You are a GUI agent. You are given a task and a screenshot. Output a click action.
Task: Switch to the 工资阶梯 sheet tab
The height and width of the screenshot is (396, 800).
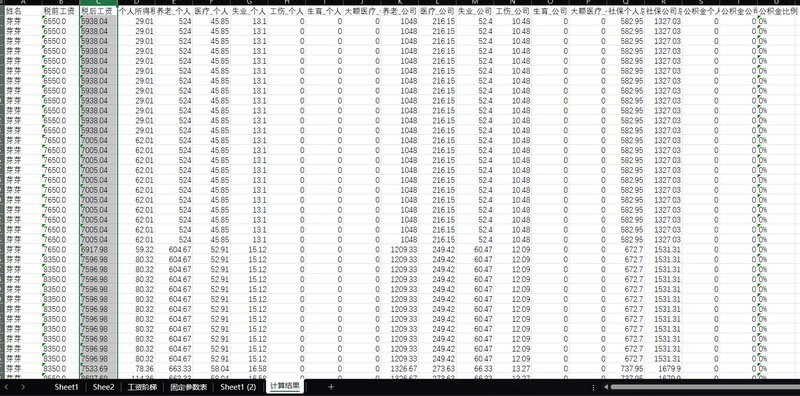(141, 387)
